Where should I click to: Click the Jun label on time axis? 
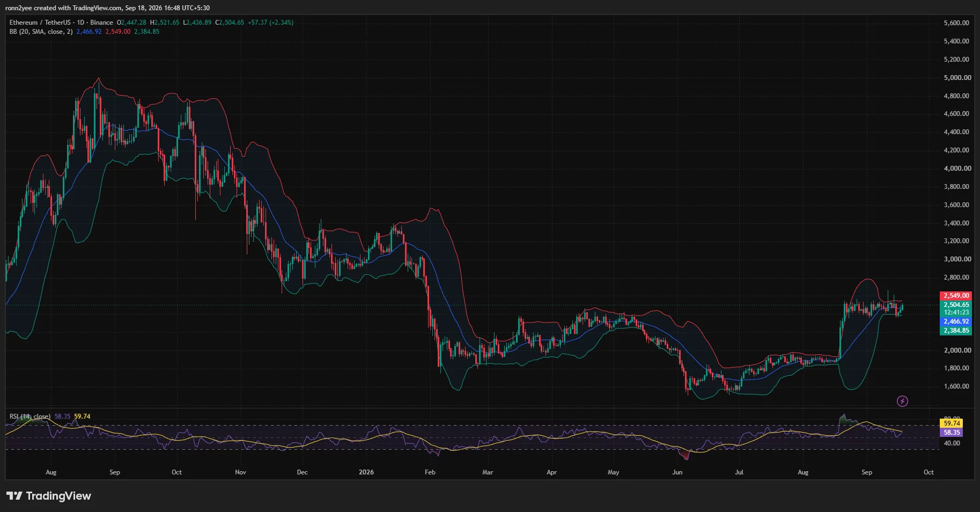677,472
